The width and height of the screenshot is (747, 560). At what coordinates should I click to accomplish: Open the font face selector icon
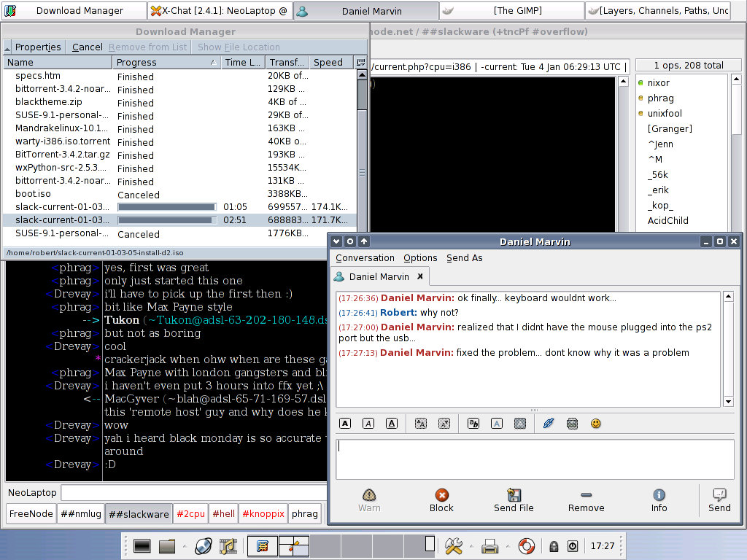click(x=473, y=424)
